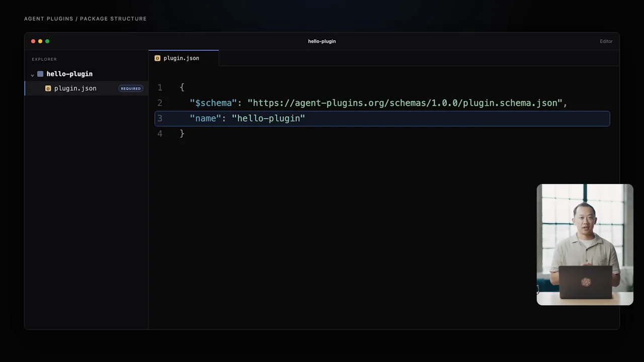Click the plugin.json file icon in explorer
The image size is (644, 362).
click(48, 88)
